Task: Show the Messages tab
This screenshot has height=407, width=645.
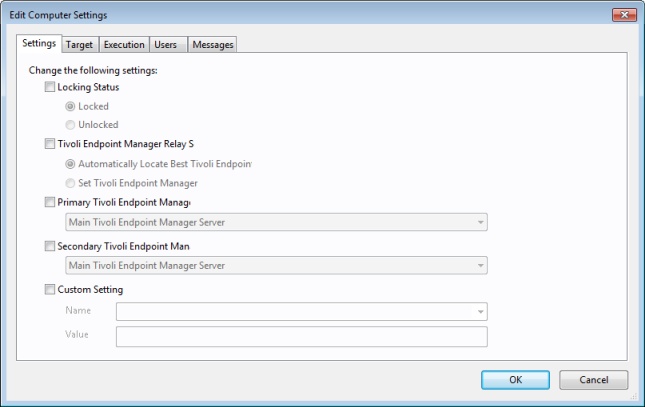Action: click(211, 45)
